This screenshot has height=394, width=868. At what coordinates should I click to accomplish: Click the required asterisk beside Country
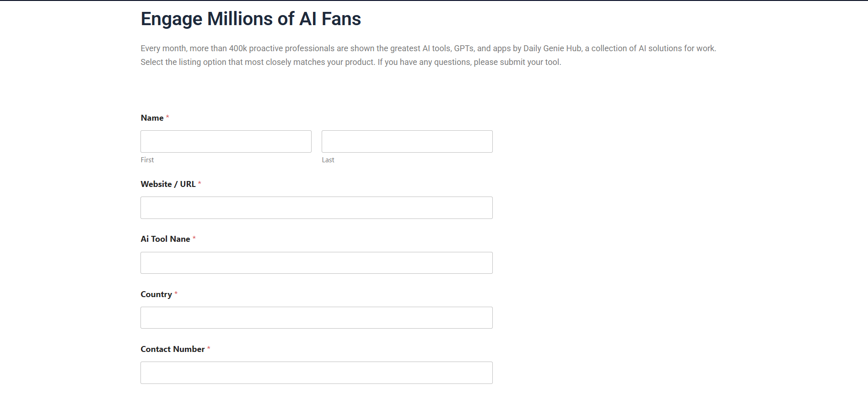coord(176,294)
